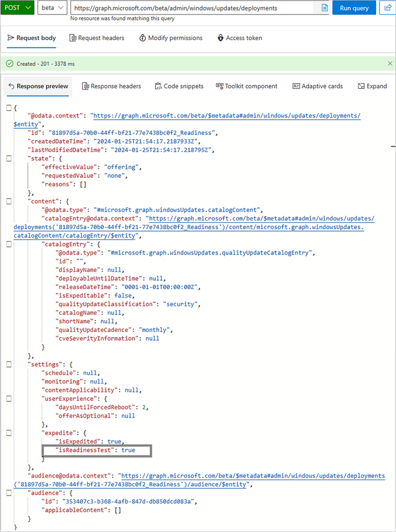The image size is (396, 532).
Task: Click the Toolkit component icon
Action: coord(219,86)
